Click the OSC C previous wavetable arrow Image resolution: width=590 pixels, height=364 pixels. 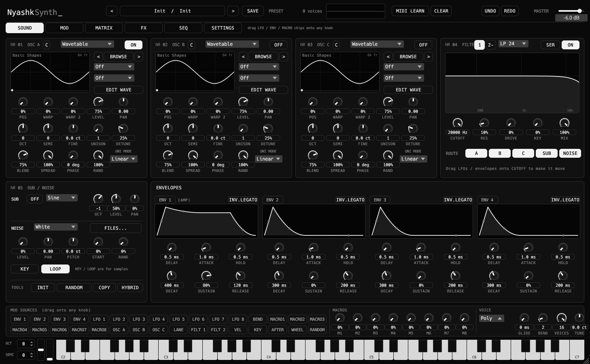pos(388,57)
